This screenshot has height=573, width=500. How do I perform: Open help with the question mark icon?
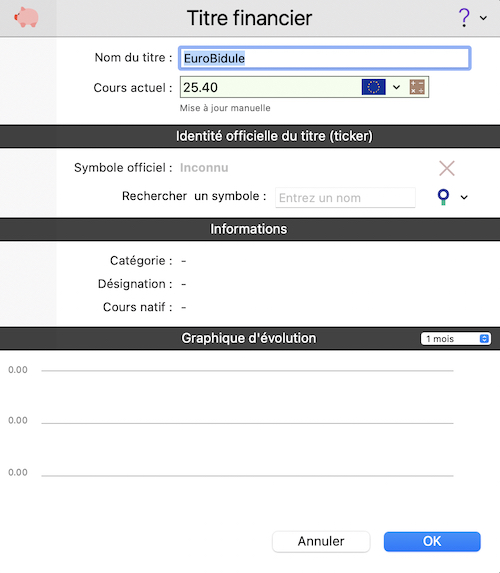point(464,18)
